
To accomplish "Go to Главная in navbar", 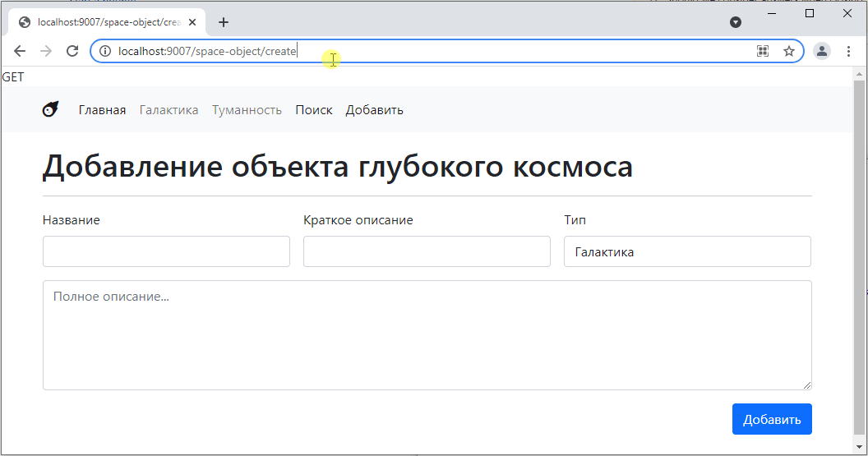I will [102, 110].
